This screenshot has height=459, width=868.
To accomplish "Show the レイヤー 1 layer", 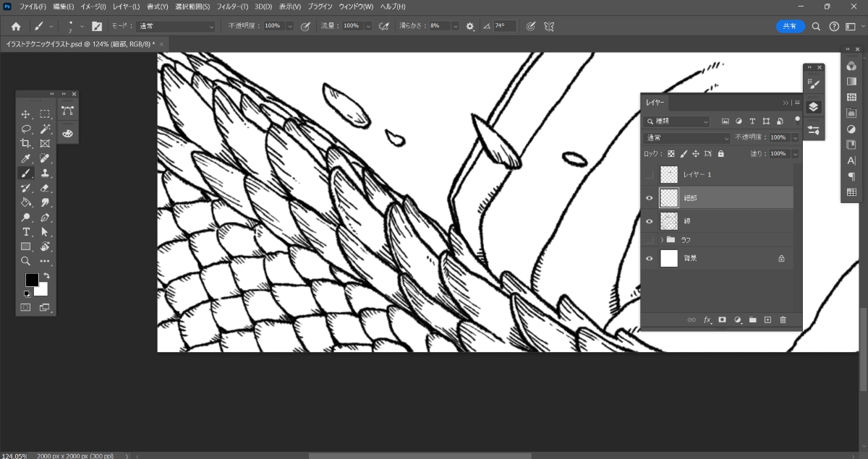I will (649, 174).
